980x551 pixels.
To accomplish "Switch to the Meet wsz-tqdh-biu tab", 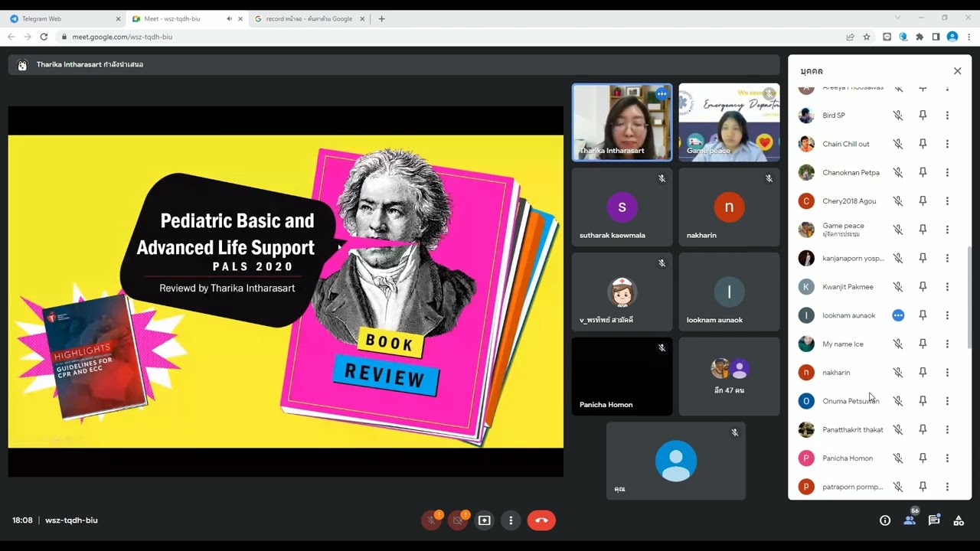I will point(188,19).
